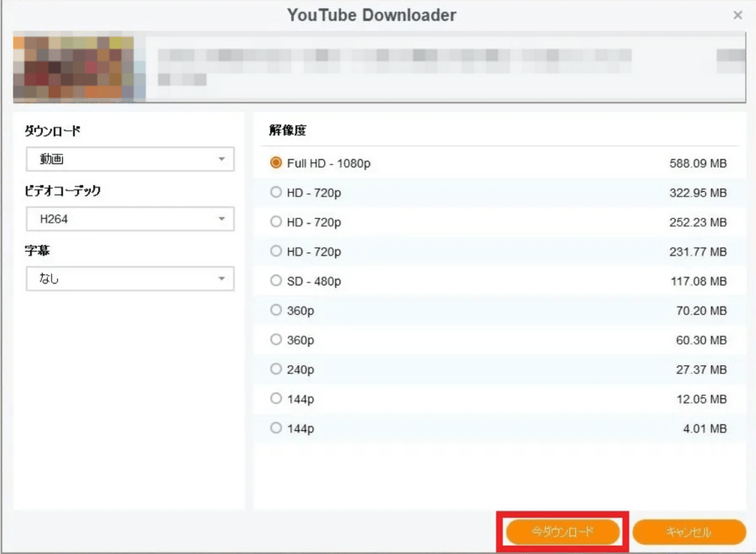Click the 27.37 MB file size text
The width and height of the screenshot is (756, 554).
point(701,370)
